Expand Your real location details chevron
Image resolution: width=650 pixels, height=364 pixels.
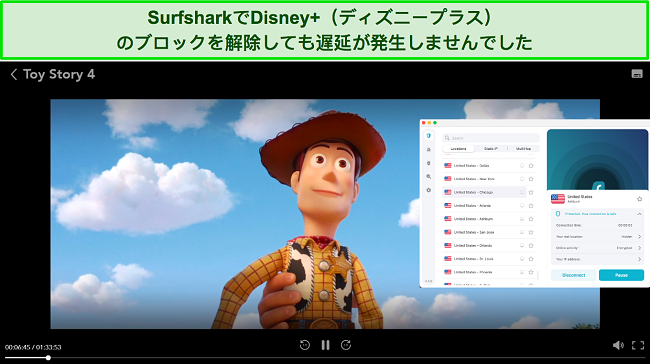[639, 236]
